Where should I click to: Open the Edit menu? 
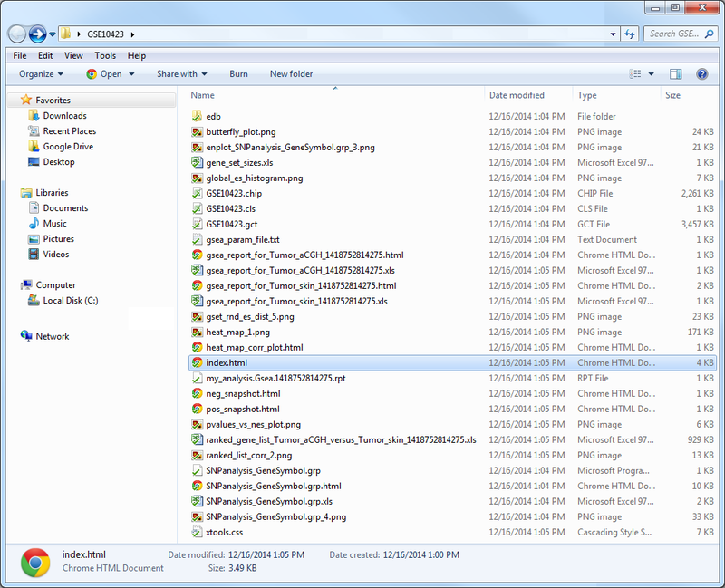(x=45, y=55)
